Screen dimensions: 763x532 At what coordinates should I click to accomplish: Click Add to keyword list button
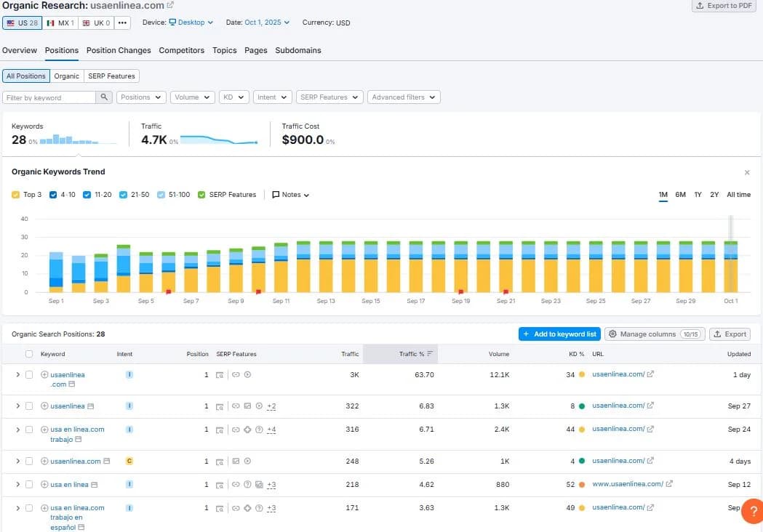(559, 334)
